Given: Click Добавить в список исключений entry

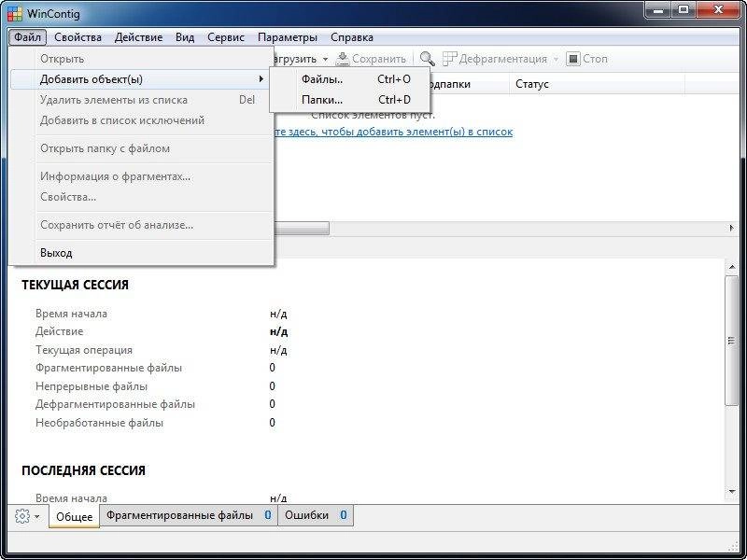Looking at the screenshot, I should [x=142, y=120].
